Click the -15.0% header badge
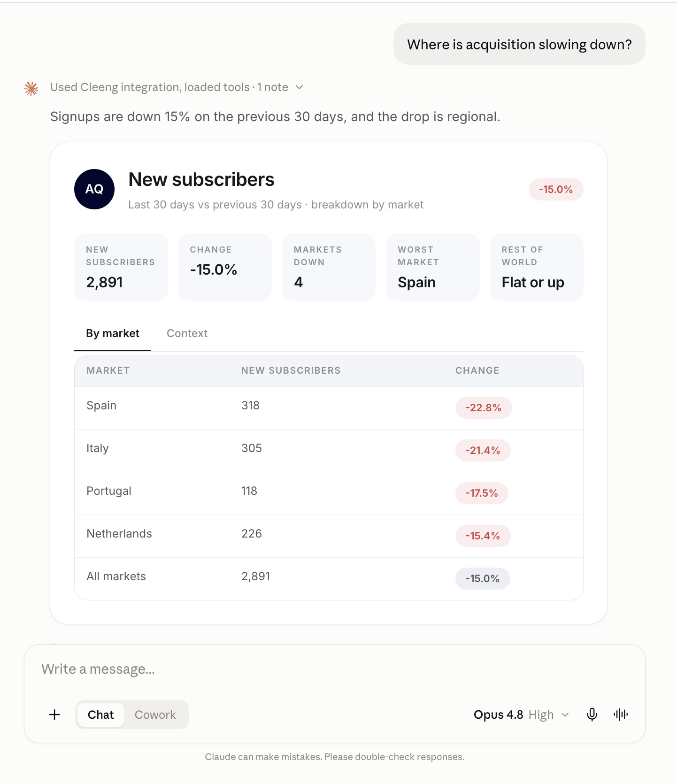The width and height of the screenshot is (677, 784). pos(556,190)
